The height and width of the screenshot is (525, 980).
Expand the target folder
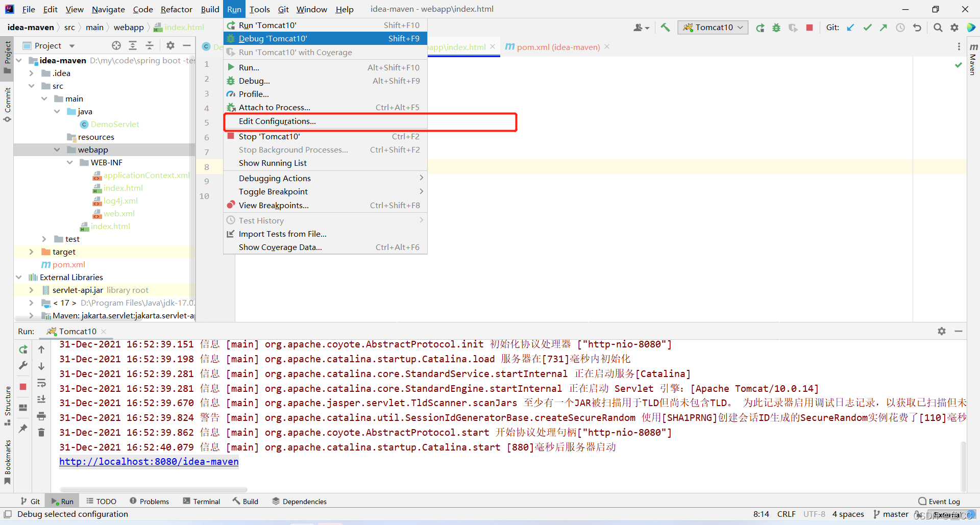point(31,252)
